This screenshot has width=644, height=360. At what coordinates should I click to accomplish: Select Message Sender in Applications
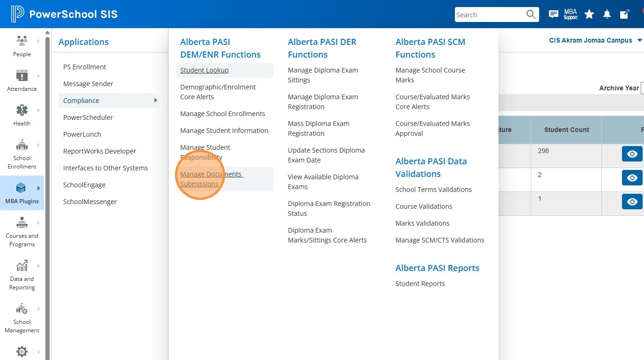tap(88, 84)
